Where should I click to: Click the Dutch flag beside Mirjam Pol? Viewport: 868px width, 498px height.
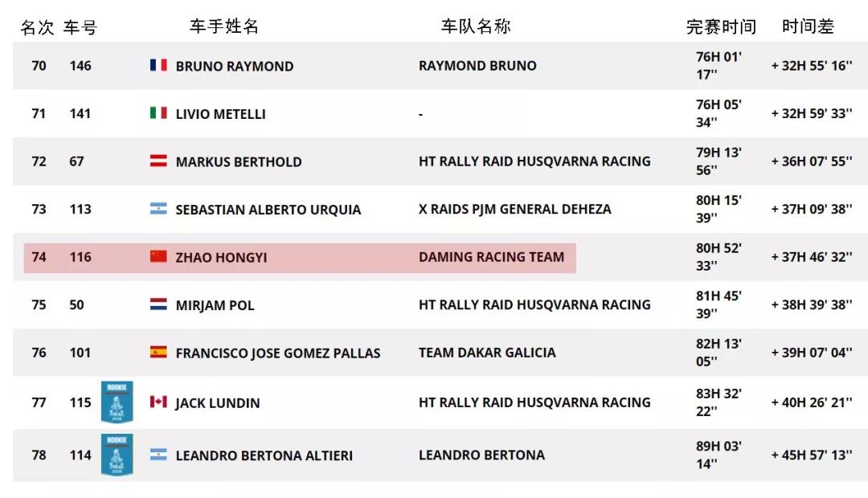click(x=158, y=304)
